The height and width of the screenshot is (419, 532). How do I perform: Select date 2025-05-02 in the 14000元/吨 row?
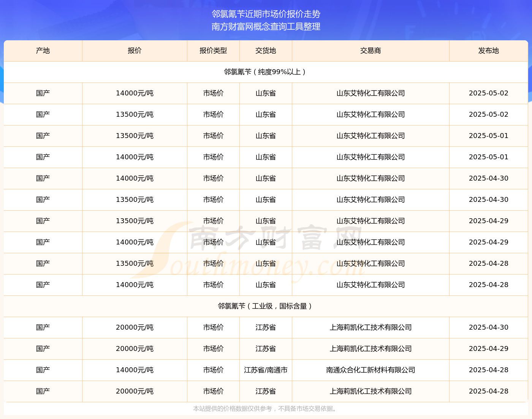click(x=488, y=93)
